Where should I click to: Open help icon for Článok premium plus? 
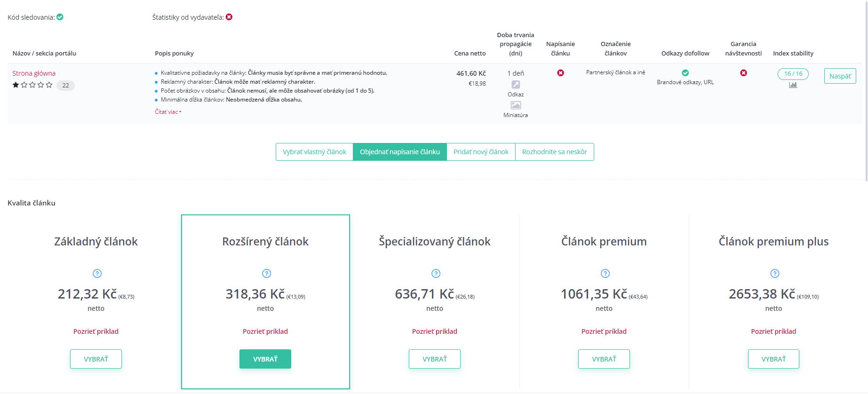coord(775,274)
